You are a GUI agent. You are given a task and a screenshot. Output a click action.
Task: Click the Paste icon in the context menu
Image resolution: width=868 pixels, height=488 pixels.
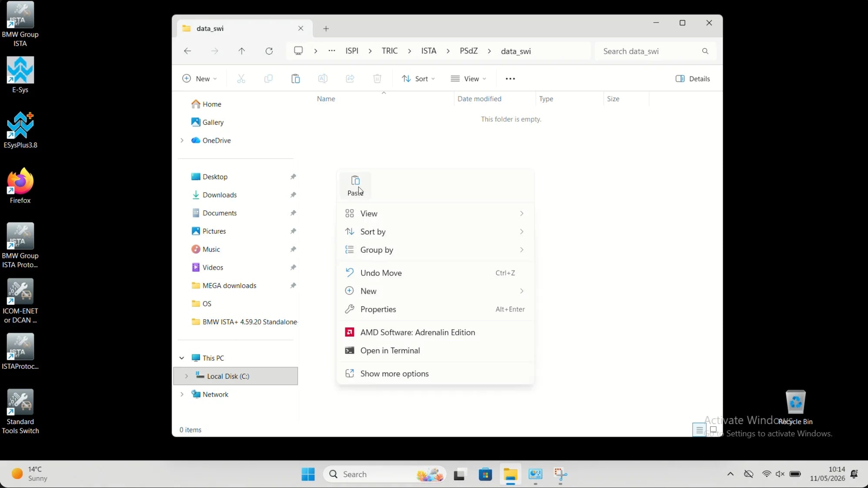tap(355, 185)
